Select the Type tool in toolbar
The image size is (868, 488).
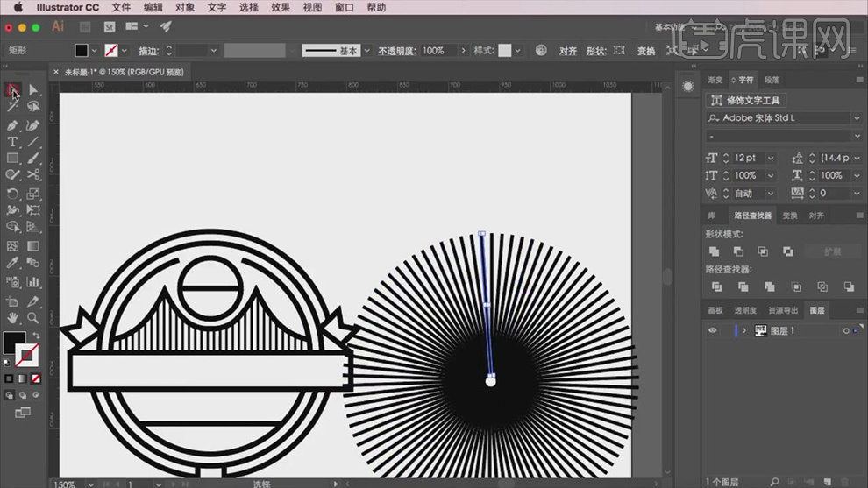[x=12, y=141]
